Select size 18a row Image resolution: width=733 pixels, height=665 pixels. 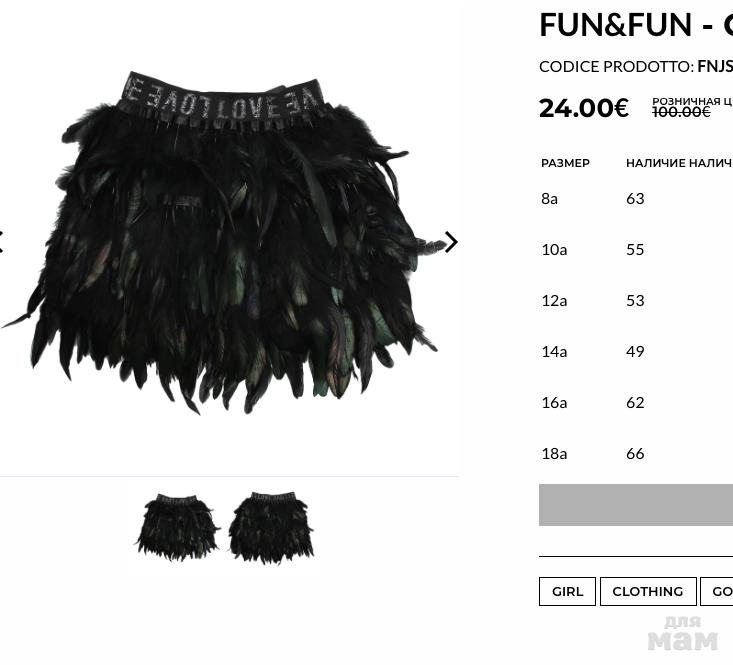tap(636, 453)
